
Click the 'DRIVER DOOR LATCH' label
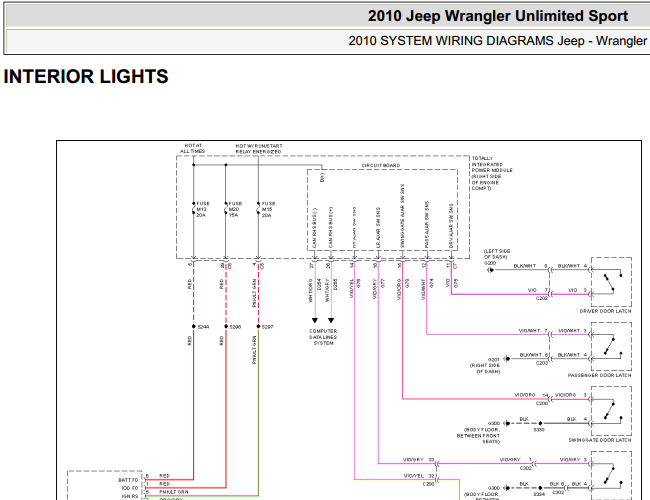605,311
